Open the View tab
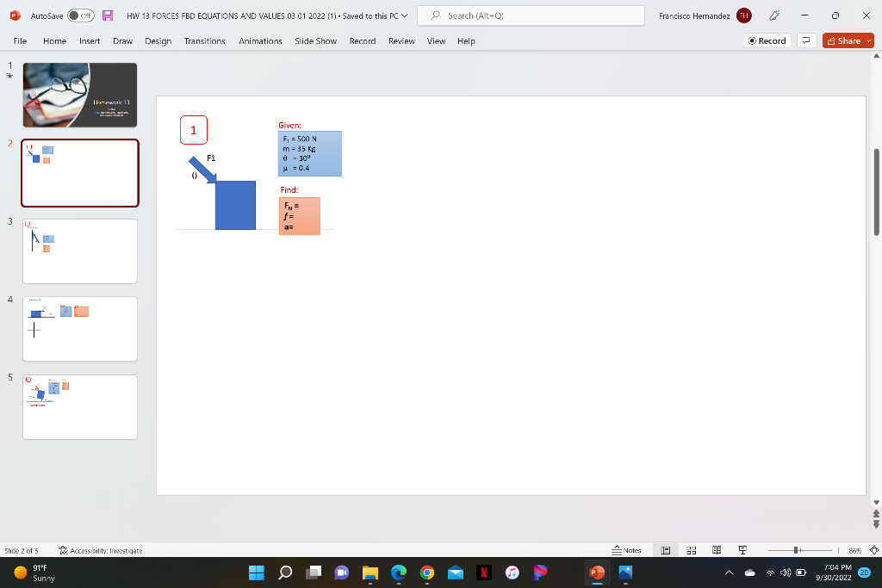 click(436, 41)
